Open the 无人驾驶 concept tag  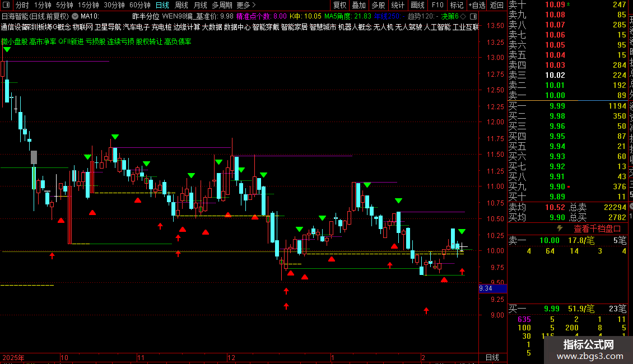click(x=408, y=27)
